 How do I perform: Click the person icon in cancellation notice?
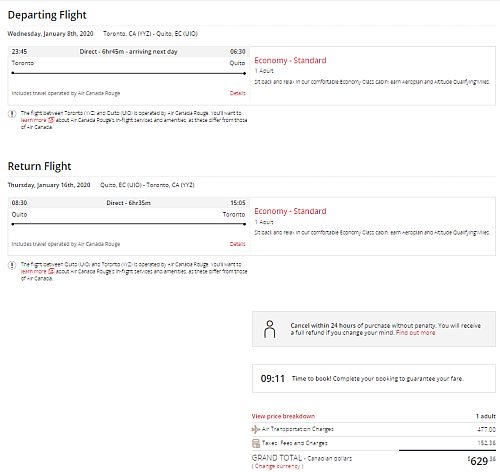pos(270,329)
